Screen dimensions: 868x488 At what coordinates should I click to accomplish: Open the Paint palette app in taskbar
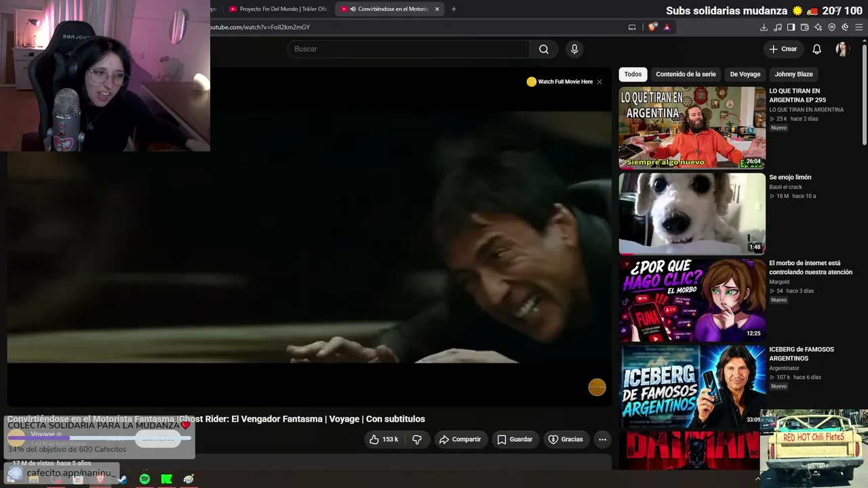(189, 479)
